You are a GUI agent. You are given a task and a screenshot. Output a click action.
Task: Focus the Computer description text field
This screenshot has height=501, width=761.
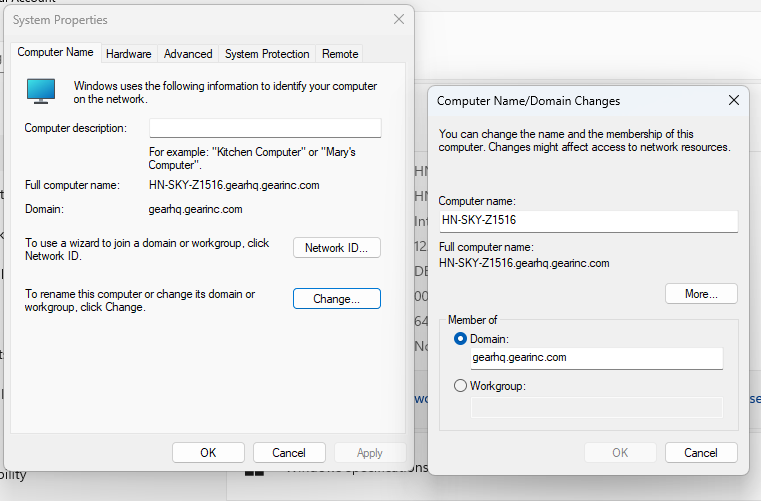tap(265, 128)
